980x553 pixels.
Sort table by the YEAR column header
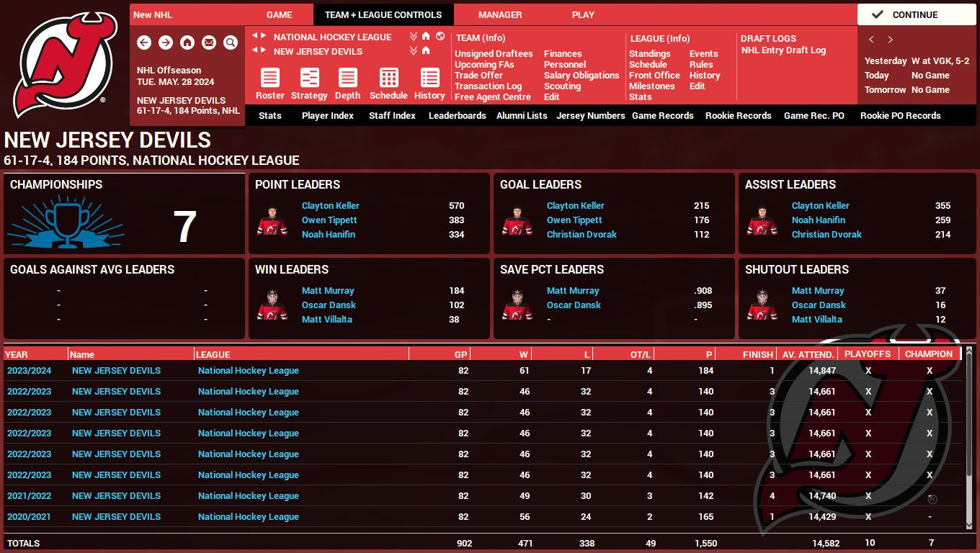coord(35,354)
